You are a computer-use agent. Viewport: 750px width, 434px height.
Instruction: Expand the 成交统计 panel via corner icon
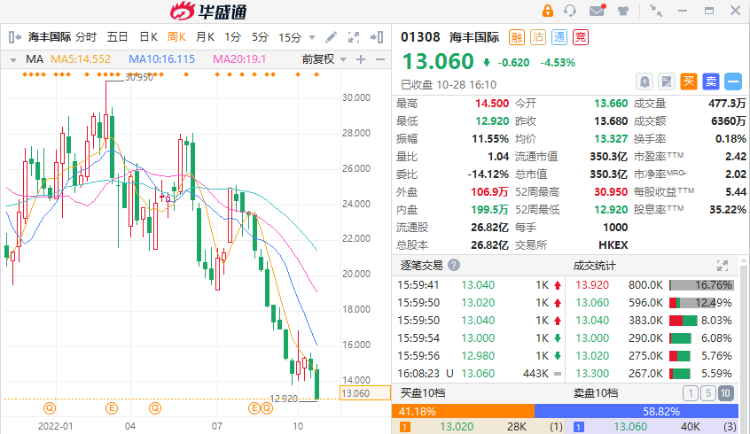click(x=722, y=266)
